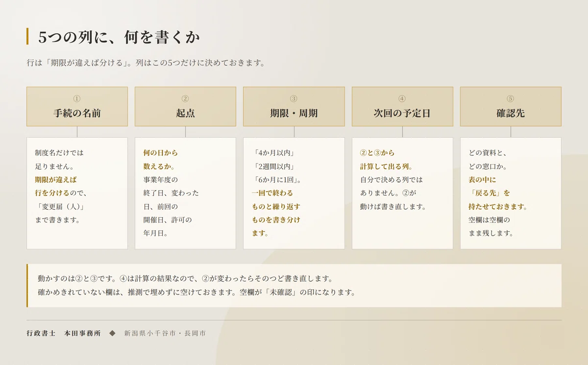Screen dimensions: 588x365
Task: Click the ① number above 「手続の名前」
Action: pos(77,98)
